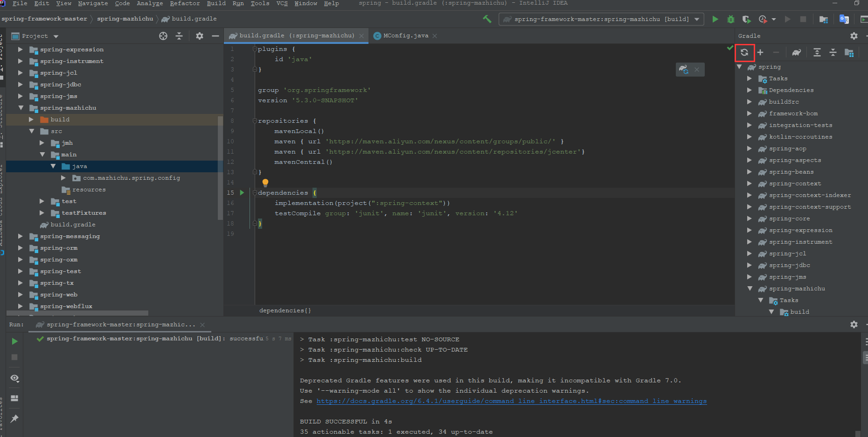Click Project tree horizontal scrollbar

point(77,313)
